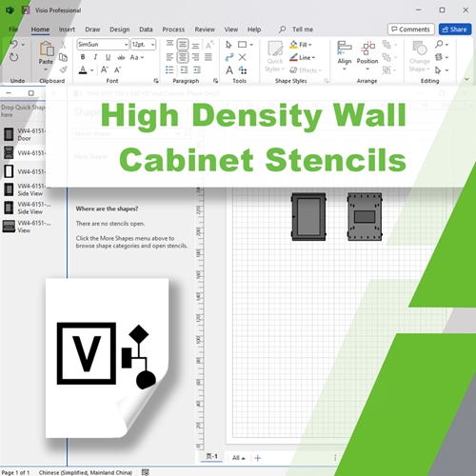Click the language Chinese (Simplified, Mainland China)
Screen dimensions: 476x476
[86, 472]
